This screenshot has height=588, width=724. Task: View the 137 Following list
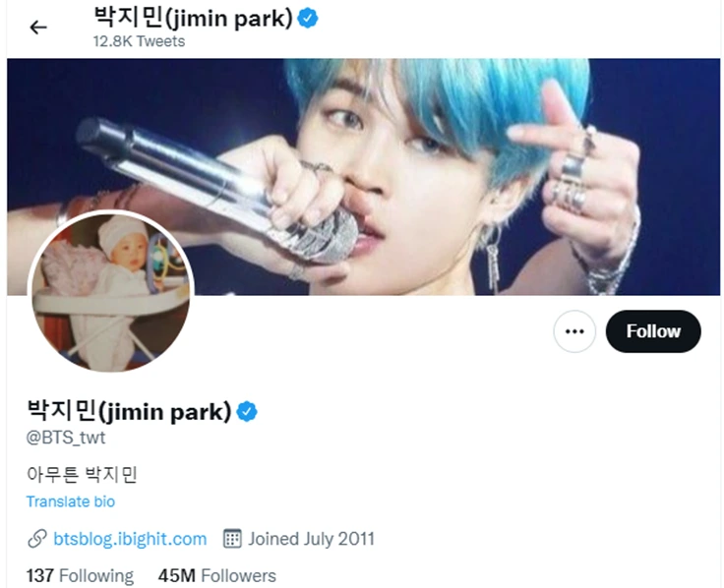coord(80,576)
